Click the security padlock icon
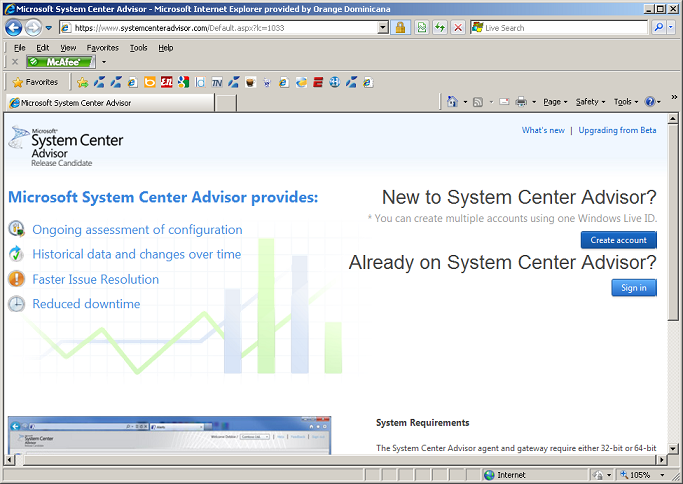 400,28
